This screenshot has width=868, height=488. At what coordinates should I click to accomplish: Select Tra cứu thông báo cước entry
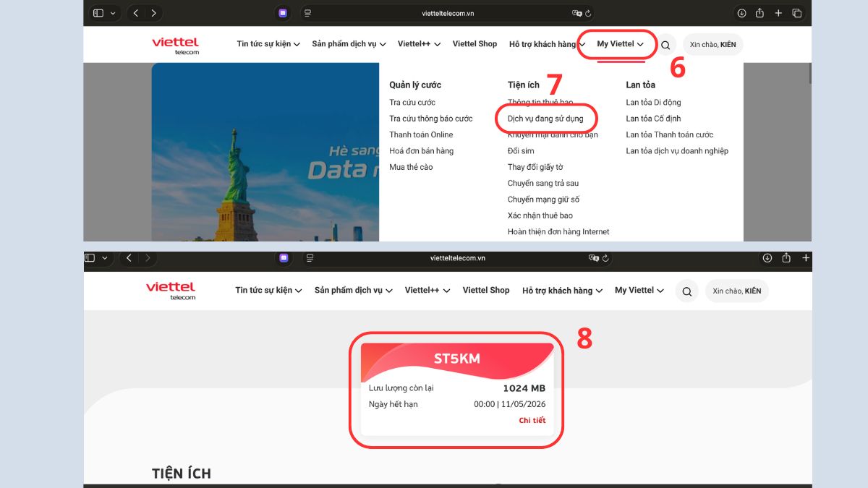pos(431,119)
